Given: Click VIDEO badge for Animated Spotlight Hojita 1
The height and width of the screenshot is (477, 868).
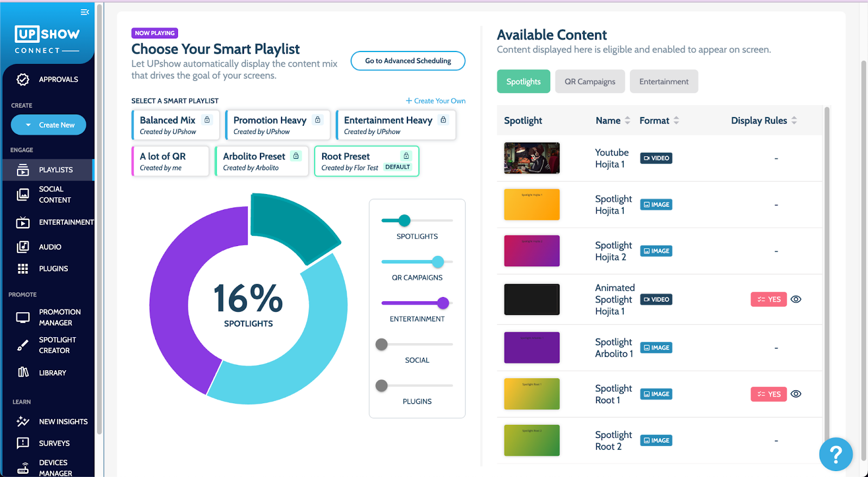Looking at the screenshot, I should pyautogui.click(x=656, y=300).
